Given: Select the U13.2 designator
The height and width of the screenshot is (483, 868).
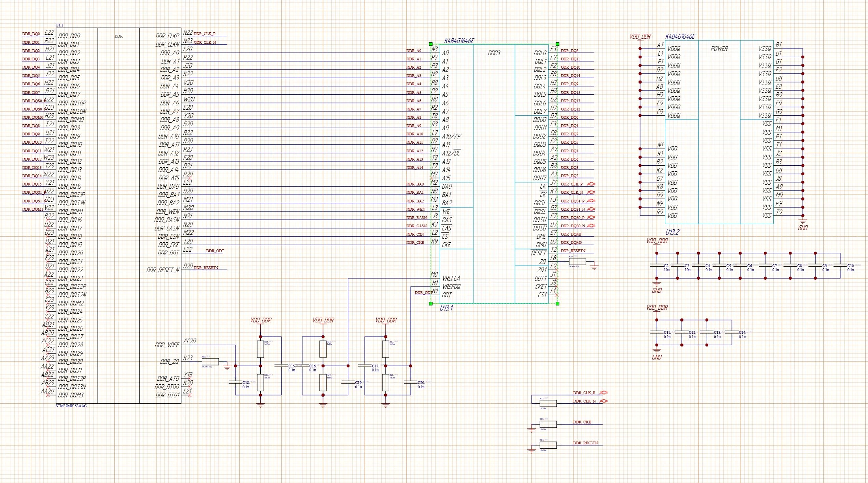Looking at the screenshot, I should 672,232.
